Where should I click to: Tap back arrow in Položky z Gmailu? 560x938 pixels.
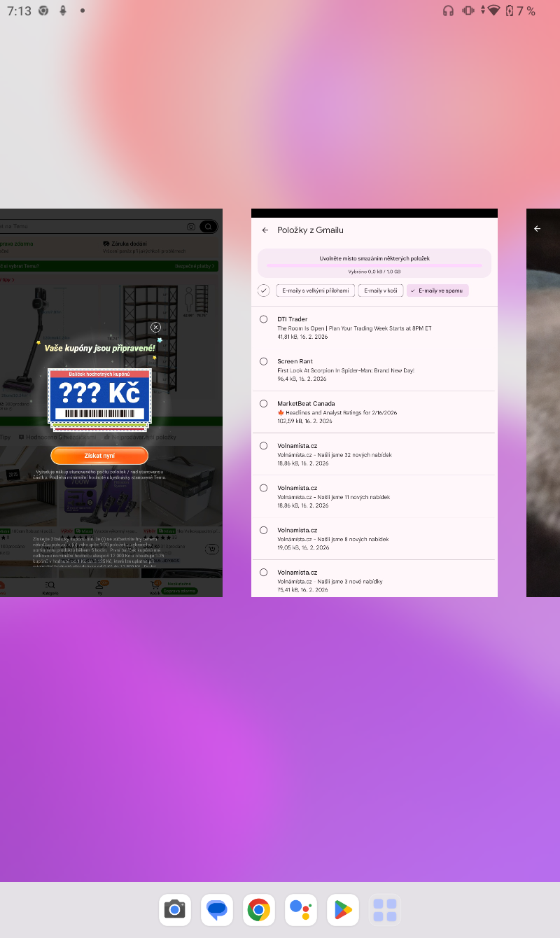point(265,230)
